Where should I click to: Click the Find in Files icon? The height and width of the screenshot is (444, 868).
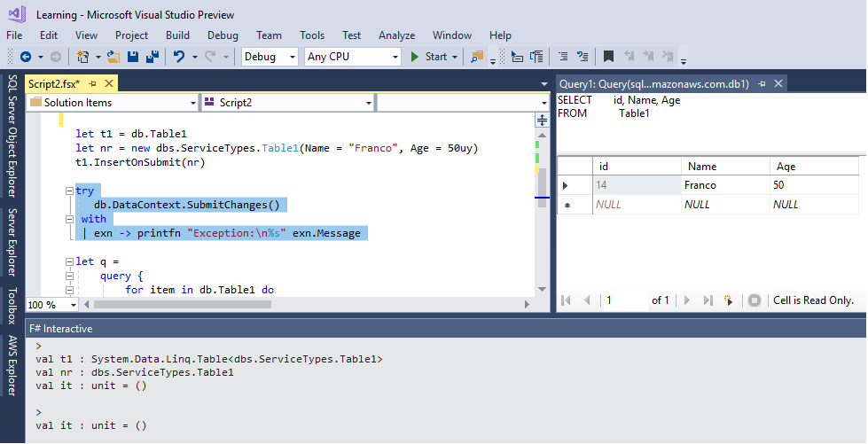477,57
